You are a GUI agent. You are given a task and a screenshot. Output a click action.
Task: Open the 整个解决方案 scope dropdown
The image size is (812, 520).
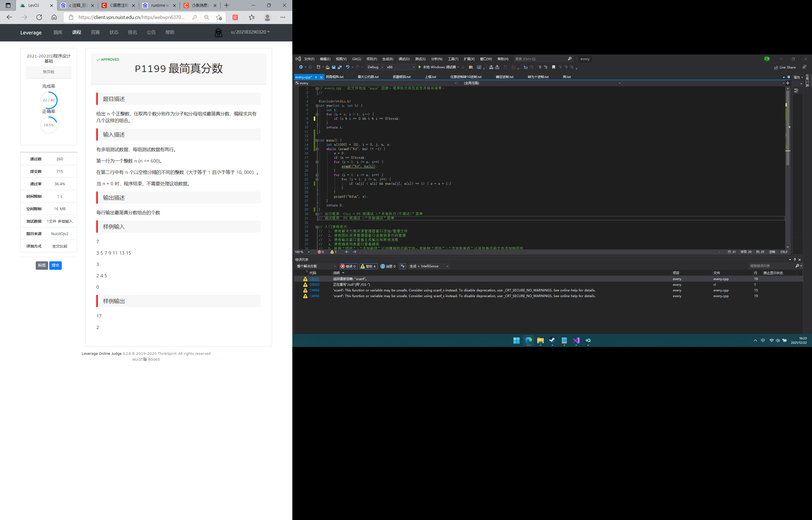pyautogui.click(x=316, y=266)
